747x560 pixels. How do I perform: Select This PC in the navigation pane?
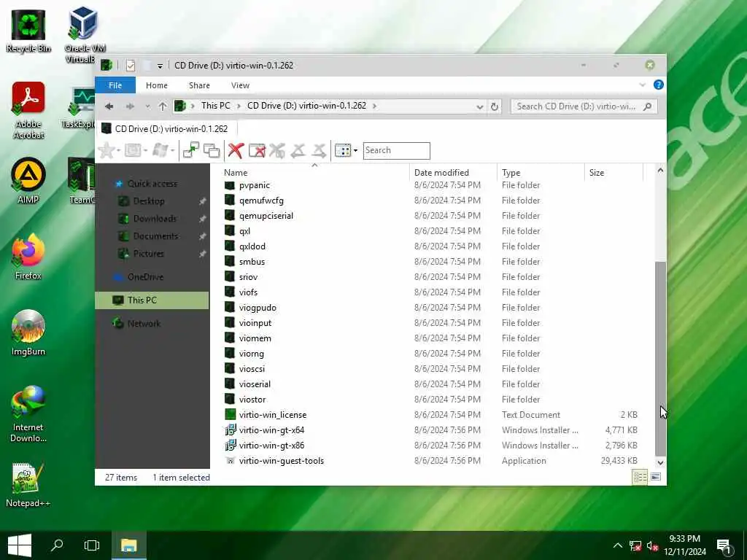(152, 300)
